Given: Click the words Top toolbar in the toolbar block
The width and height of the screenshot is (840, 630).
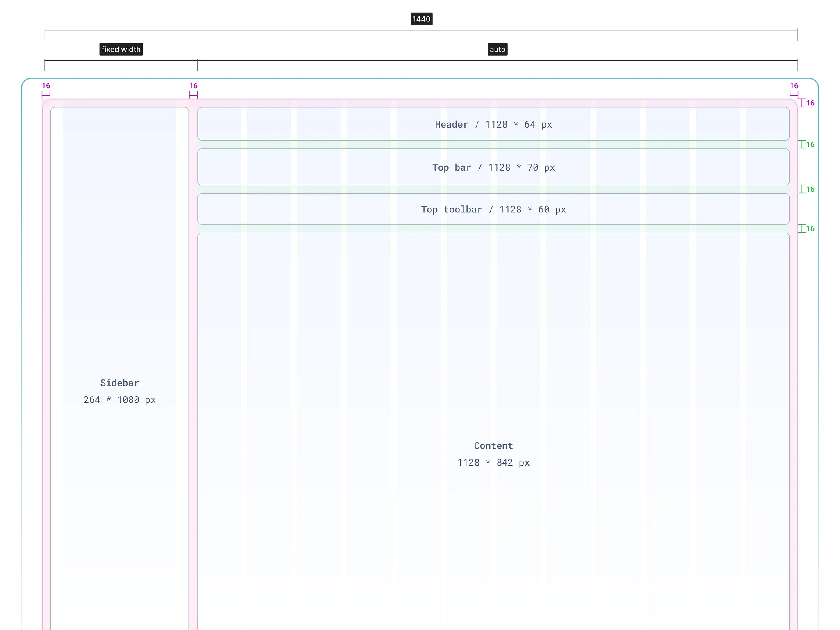Looking at the screenshot, I should pos(451,210).
